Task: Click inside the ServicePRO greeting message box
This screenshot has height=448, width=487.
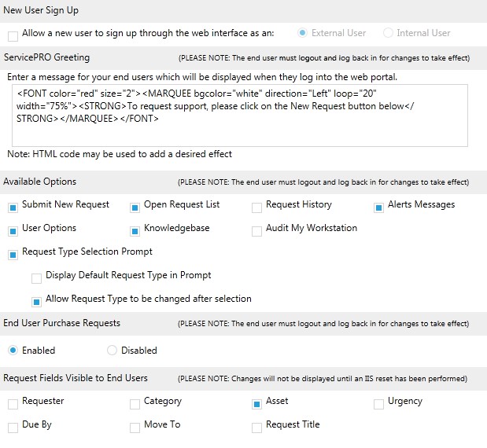Action: pos(240,116)
